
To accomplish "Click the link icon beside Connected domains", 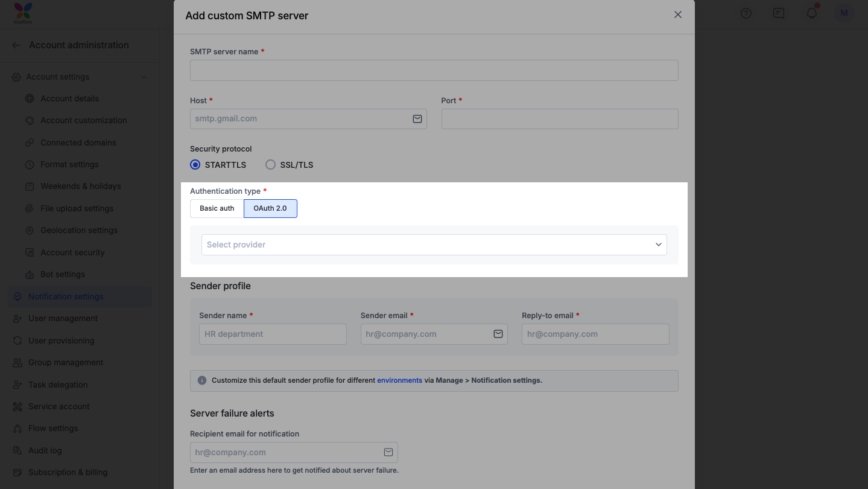I will tap(29, 142).
